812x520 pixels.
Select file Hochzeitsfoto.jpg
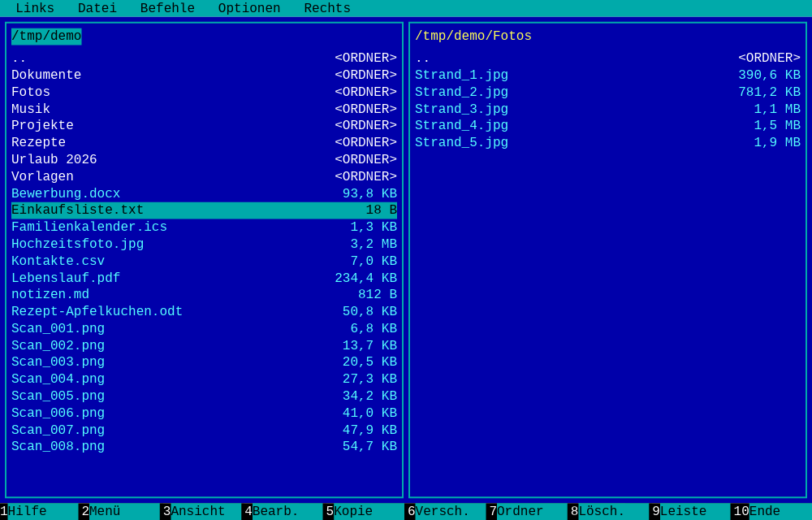pyautogui.click(x=204, y=244)
